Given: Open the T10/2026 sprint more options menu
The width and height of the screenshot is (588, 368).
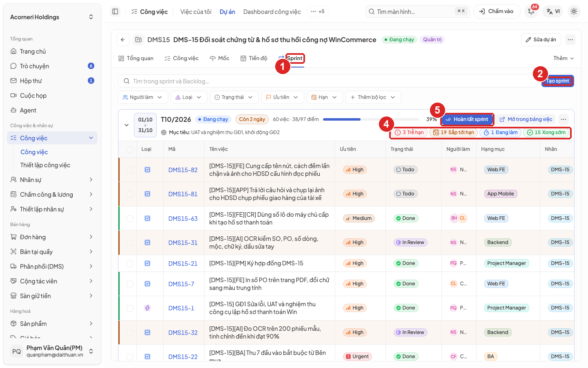Looking at the screenshot, I should click(x=563, y=119).
